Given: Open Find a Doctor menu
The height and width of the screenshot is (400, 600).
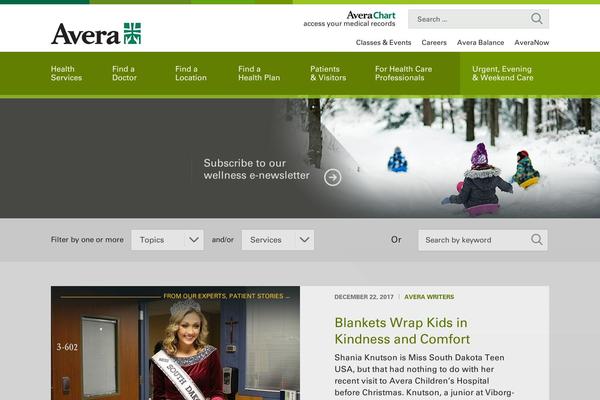Looking at the screenshot, I should coord(124,73).
